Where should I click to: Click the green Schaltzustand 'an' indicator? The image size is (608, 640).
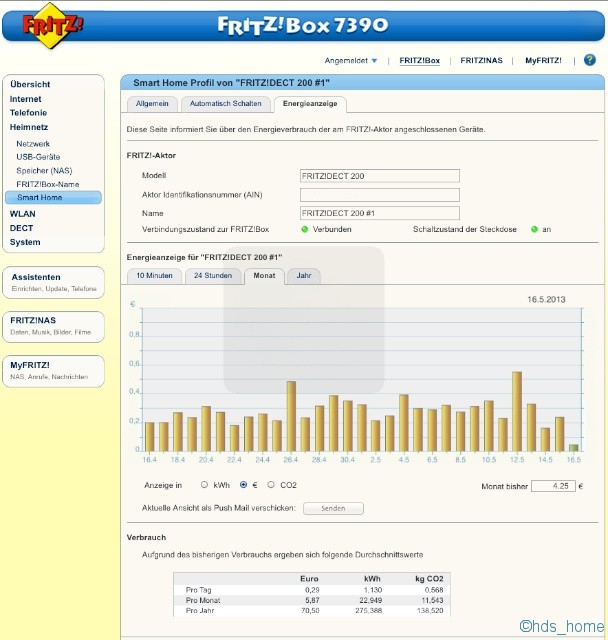534,229
